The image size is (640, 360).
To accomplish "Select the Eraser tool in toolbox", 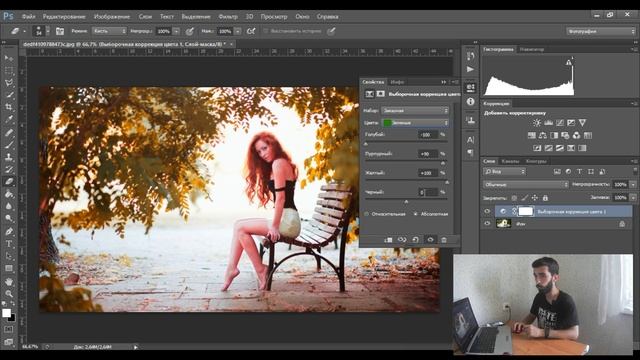I will [9, 182].
